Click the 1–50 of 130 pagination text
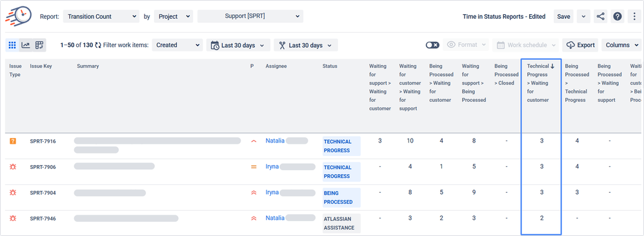This screenshot has height=236, width=644. (x=76, y=45)
